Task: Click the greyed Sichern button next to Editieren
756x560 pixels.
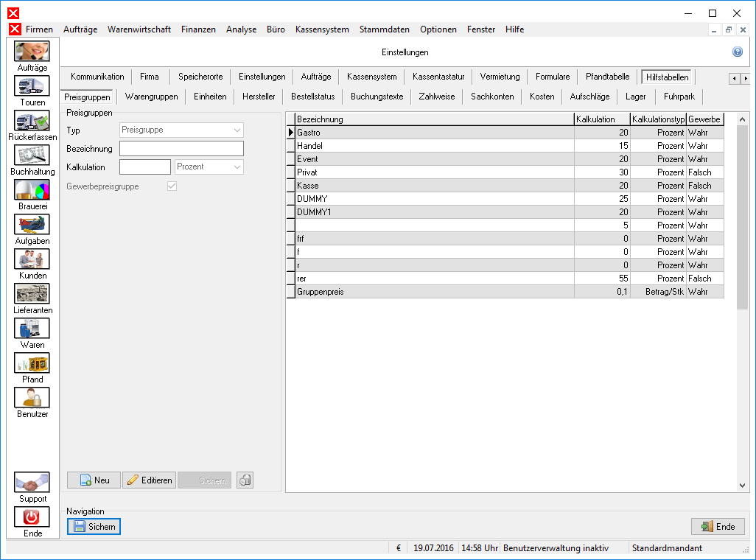Action: [204, 480]
